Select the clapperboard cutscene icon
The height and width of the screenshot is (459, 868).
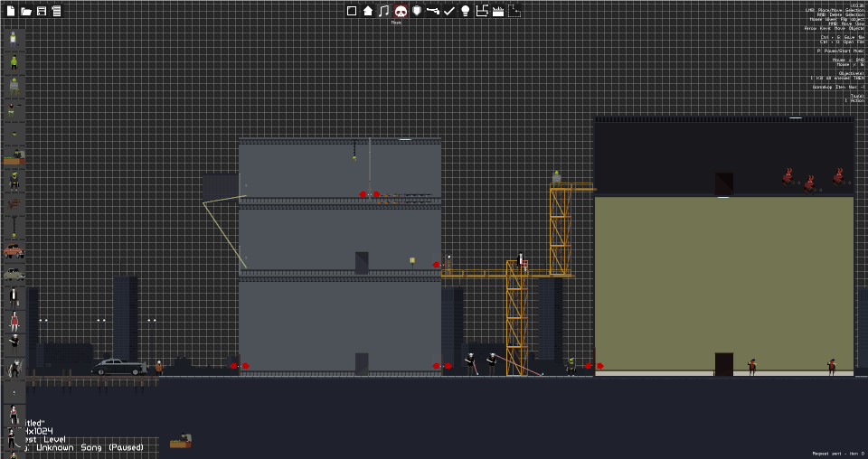point(498,11)
